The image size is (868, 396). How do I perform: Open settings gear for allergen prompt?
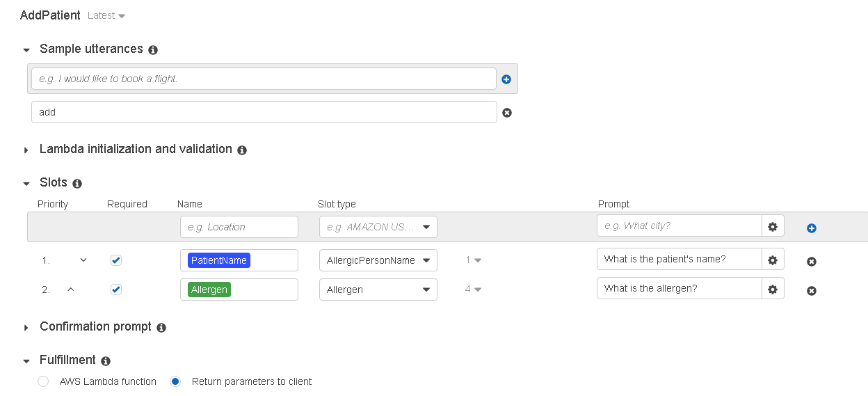773,289
